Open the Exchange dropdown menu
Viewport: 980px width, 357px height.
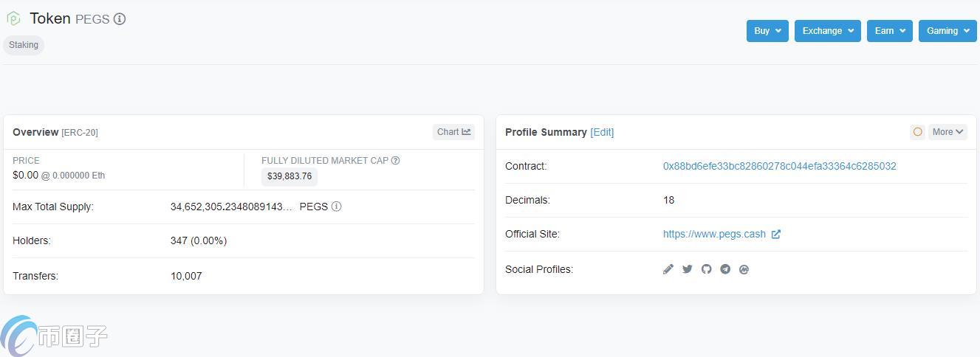coord(827,31)
